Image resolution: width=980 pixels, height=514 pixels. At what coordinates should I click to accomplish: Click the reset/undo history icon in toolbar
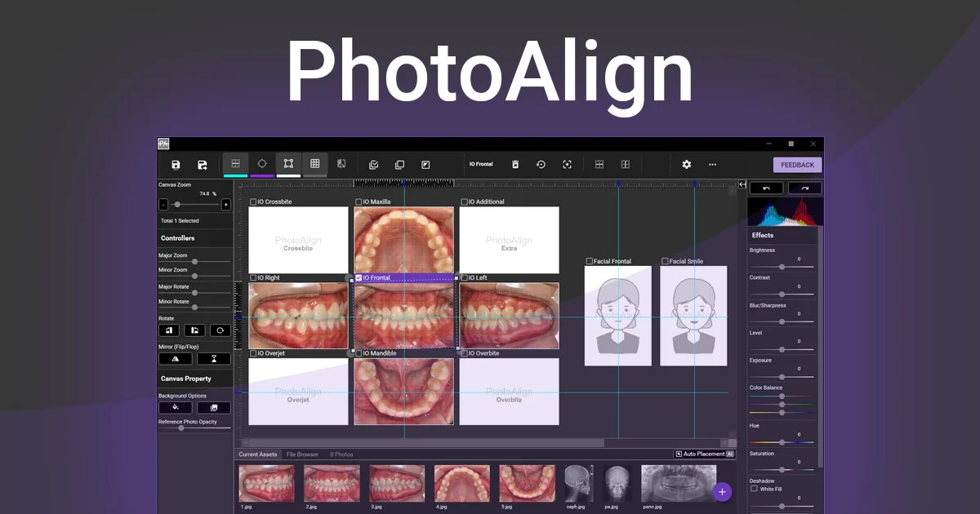[x=541, y=164]
